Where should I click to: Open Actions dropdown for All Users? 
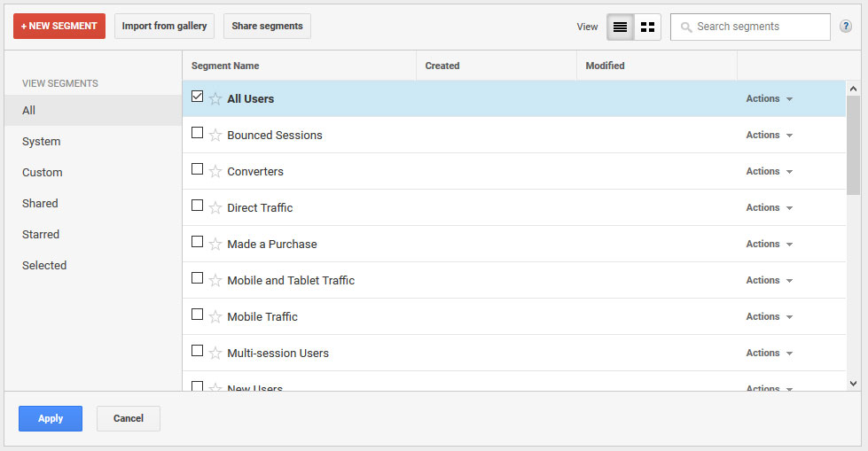770,98
